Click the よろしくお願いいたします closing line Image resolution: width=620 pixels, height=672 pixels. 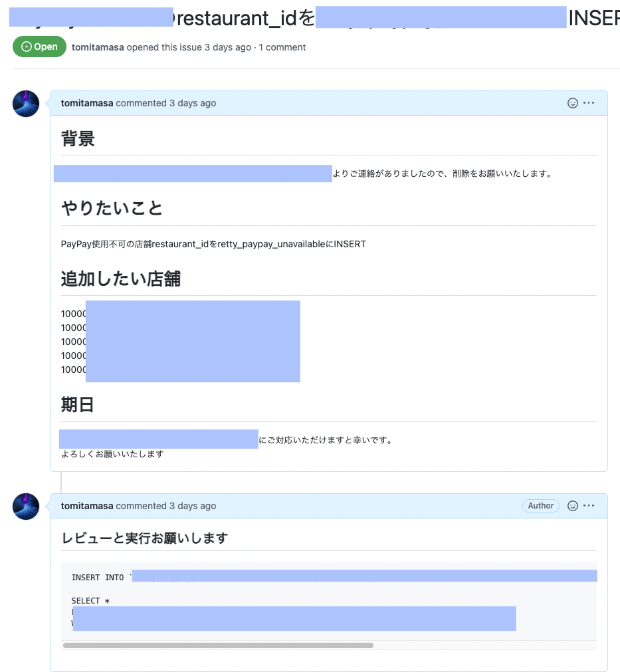[112, 454]
